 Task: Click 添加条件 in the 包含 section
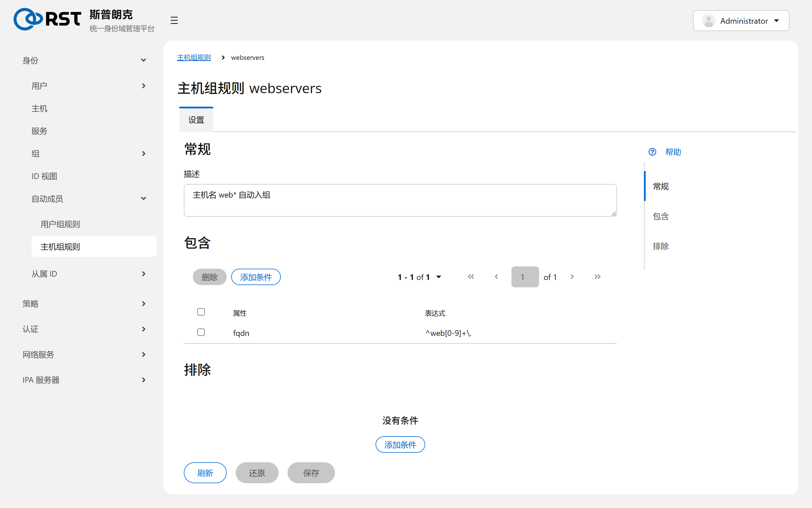[256, 277]
